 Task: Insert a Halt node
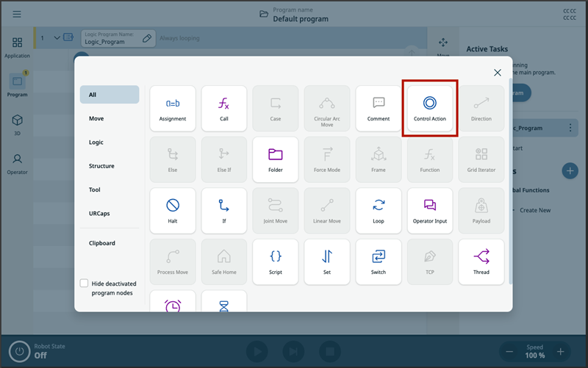point(173,211)
